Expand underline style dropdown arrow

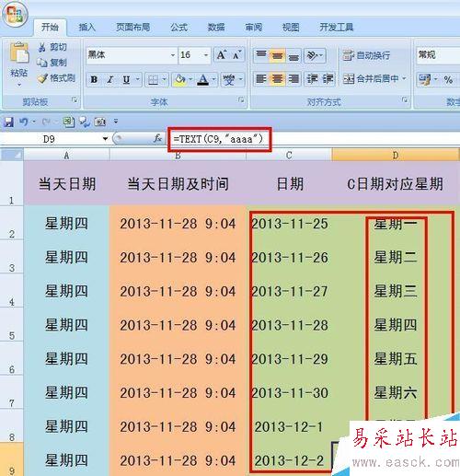tap(138, 80)
